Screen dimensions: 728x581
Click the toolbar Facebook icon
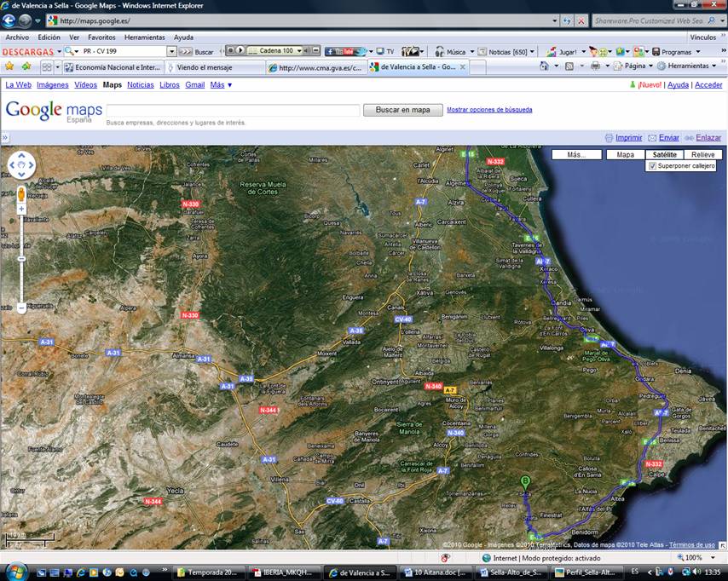pos(330,51)
